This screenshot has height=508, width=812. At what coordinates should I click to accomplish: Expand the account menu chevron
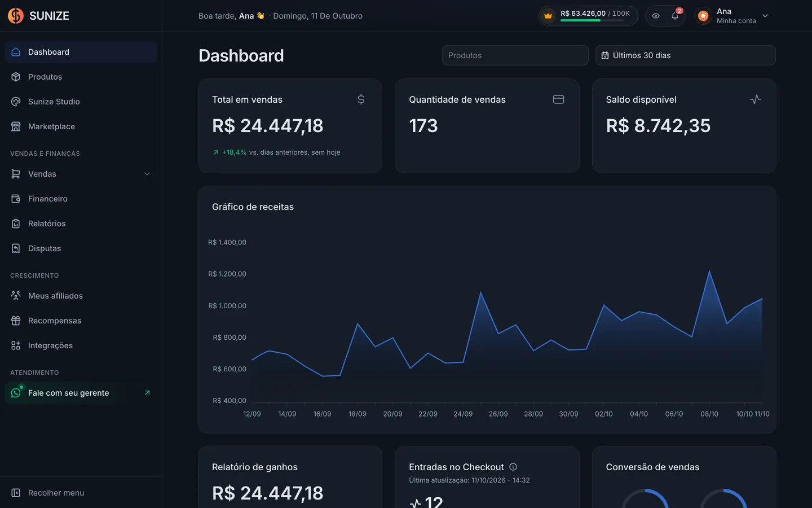tap(765, 16)
